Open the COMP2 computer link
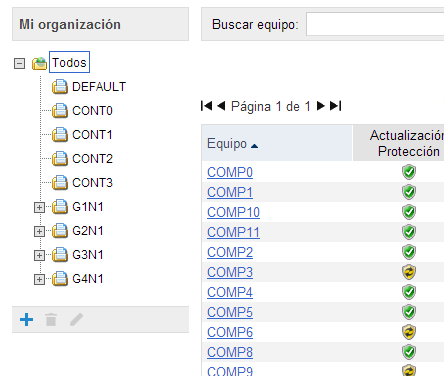Viewport: 444px width, 376px height. click(230, 252)
